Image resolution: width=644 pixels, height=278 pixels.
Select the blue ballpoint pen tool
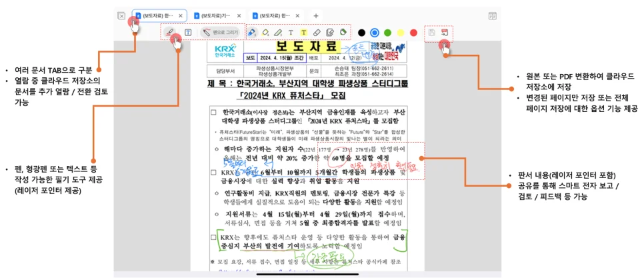coord(252,32)
